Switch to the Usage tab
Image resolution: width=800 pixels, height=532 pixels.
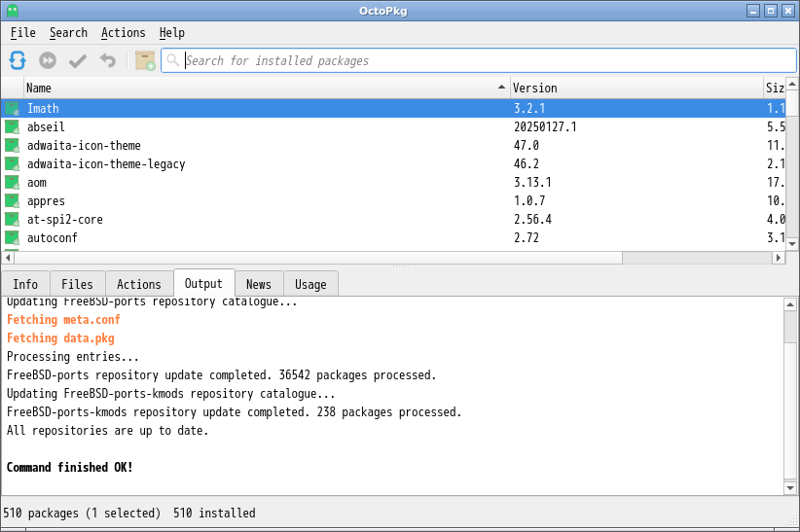310,284
